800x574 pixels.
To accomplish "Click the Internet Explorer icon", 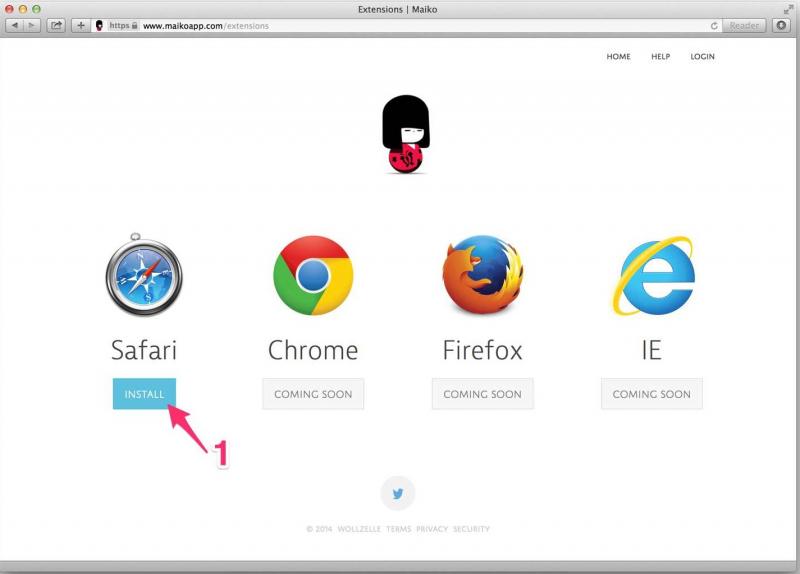I will (x=653, y=275).
